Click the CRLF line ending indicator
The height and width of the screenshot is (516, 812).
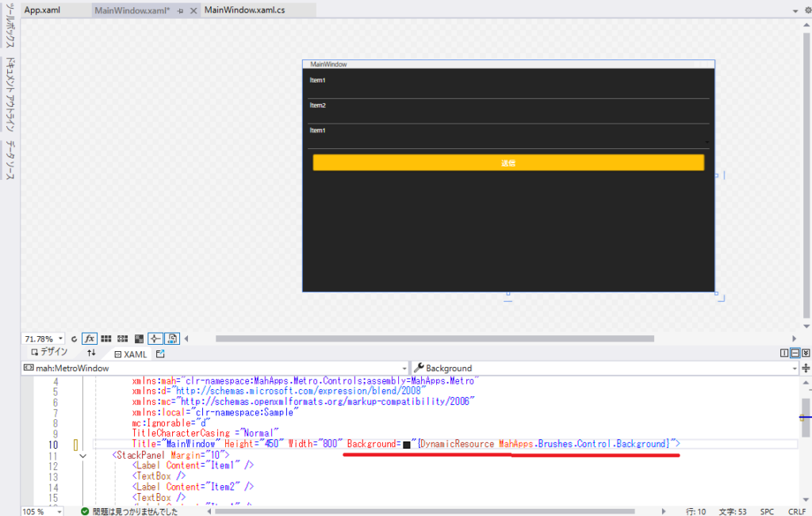pyautogui.click(x=796, y=511)
